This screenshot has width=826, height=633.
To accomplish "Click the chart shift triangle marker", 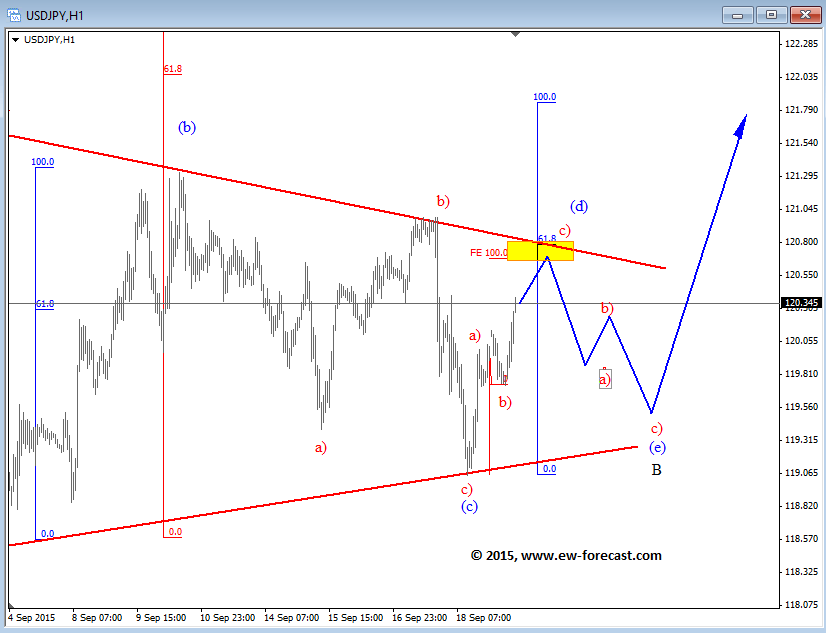I will [516, 35].
